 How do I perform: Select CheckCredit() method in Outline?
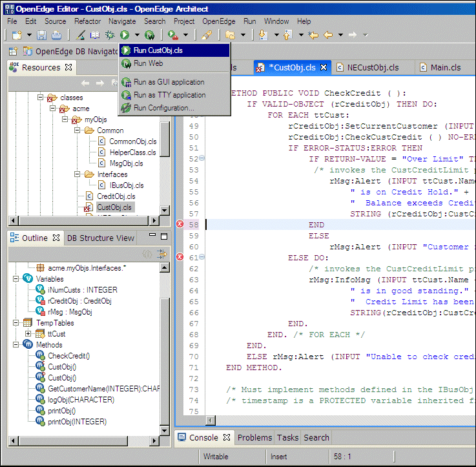[68, 356]
